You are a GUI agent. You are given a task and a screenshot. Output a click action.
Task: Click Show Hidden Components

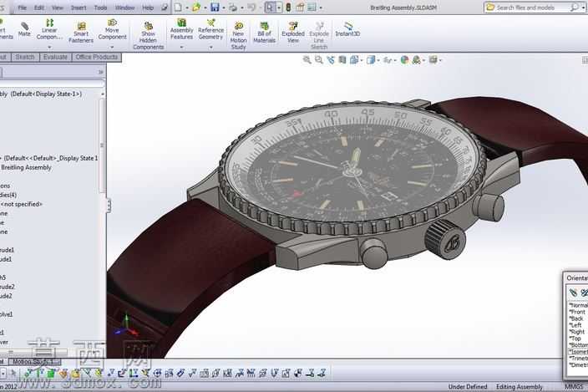[148, 36]
